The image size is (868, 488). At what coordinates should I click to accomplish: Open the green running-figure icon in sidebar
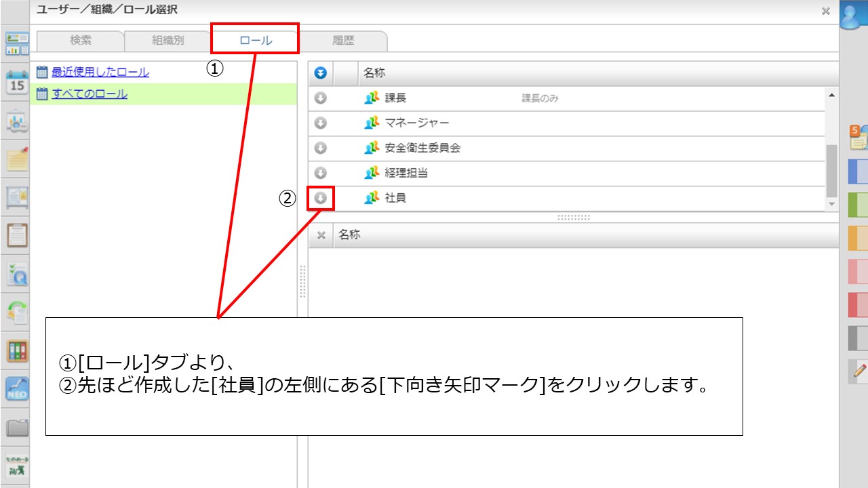point(17,466)
